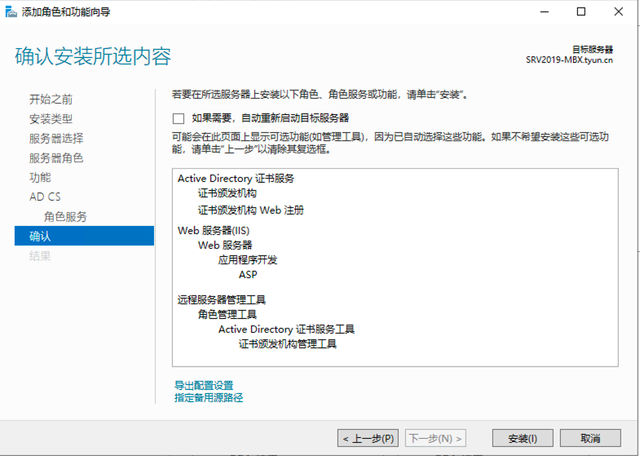Viewport: 640px width, 456px height.
Task: Go back with the 上一步(P) button
Action: pos(368,438)
